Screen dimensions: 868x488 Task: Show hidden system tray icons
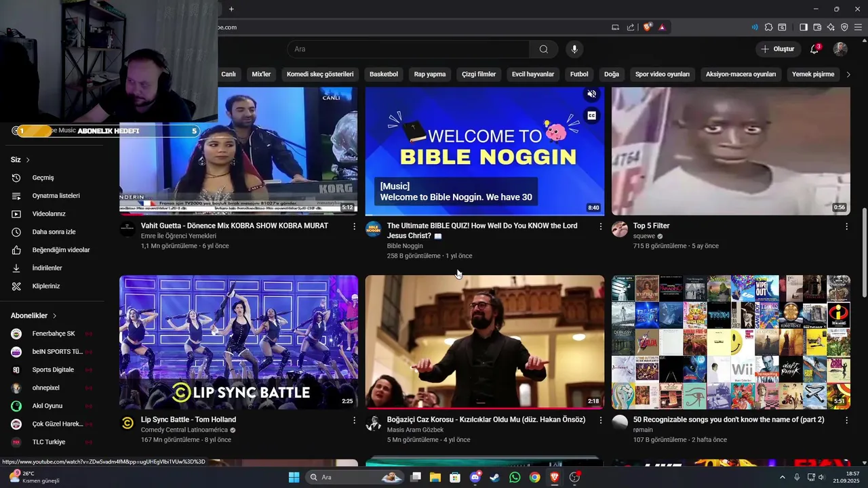[x=782, y=477]
